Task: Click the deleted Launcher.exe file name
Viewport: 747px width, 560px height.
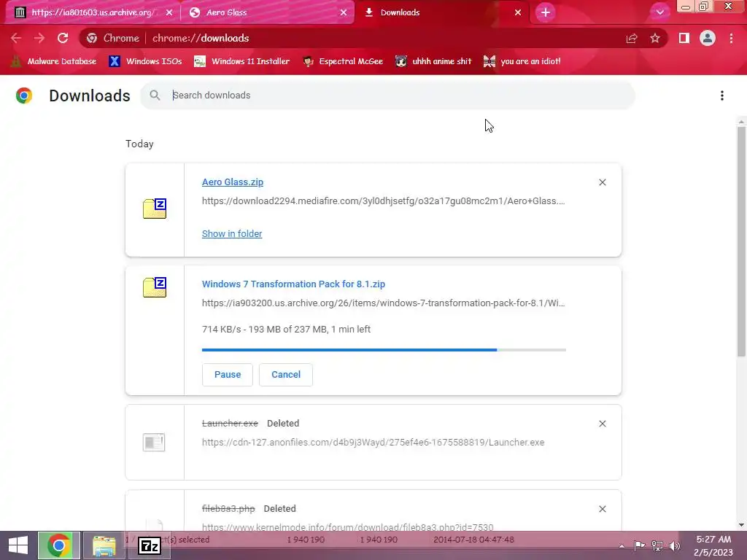Action: [x=230, y=424]
